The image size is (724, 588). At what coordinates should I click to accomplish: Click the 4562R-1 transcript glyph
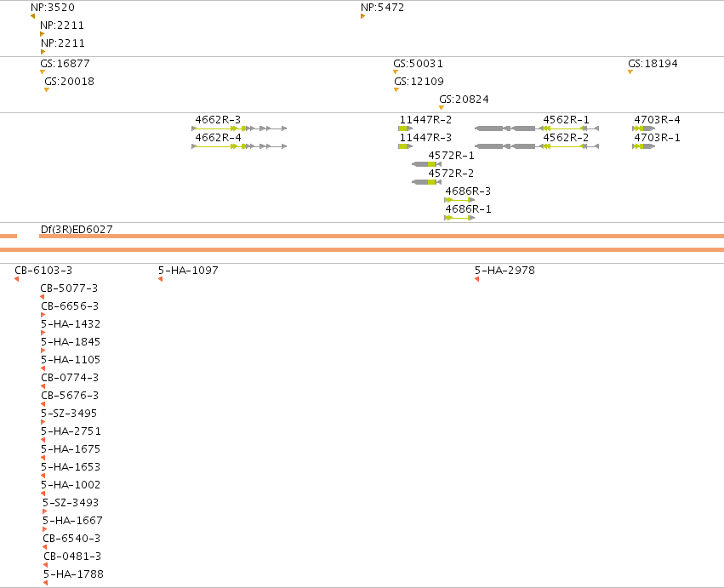pyautogui.click(x=537, y=128)
